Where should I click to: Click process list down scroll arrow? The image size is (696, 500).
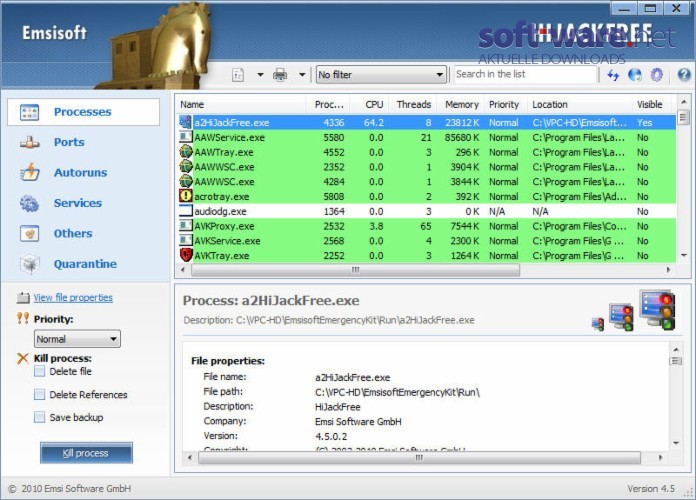tap(684, 255)
